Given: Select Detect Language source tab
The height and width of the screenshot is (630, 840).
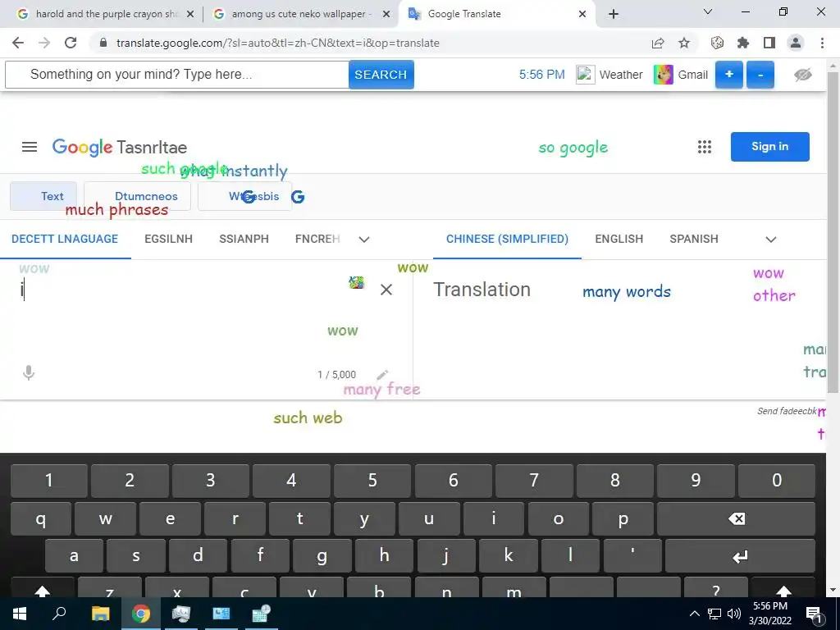Looking at the screenshot, I should [x=65, y=239].
